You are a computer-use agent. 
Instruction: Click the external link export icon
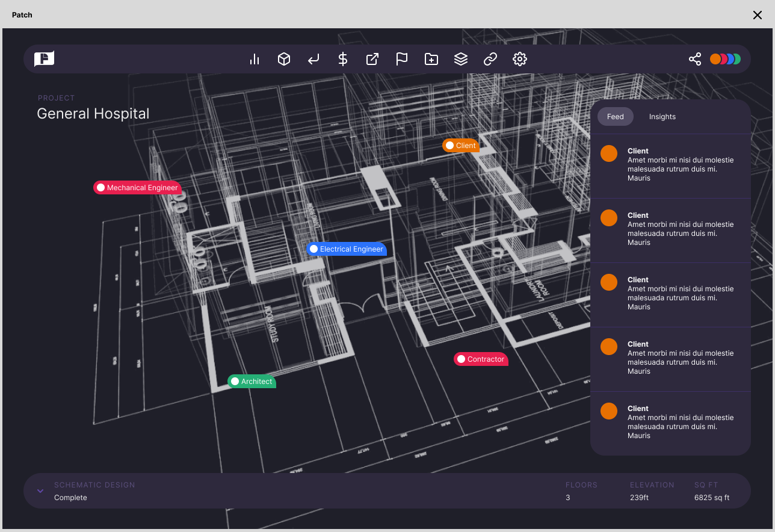click(x=372, y=59)
